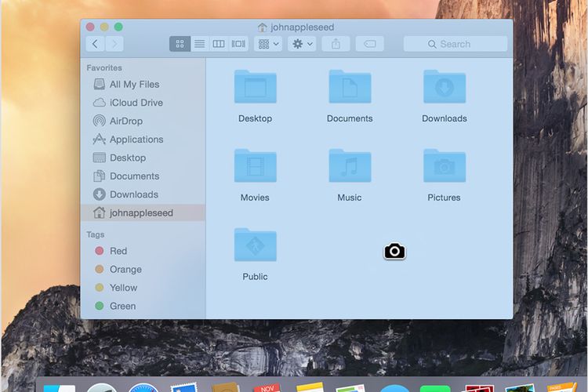Select AirDrop in the sidebar
Screen dimensions: 588x392
click(x=143, y=121)
